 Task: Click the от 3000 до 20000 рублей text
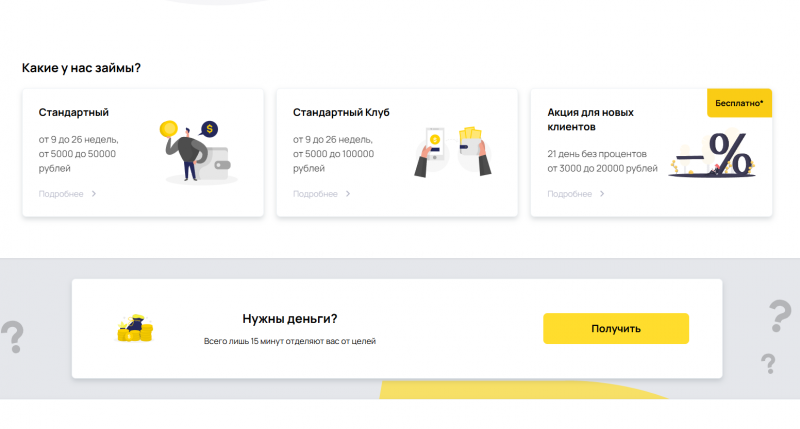click(x=603, y=168)
